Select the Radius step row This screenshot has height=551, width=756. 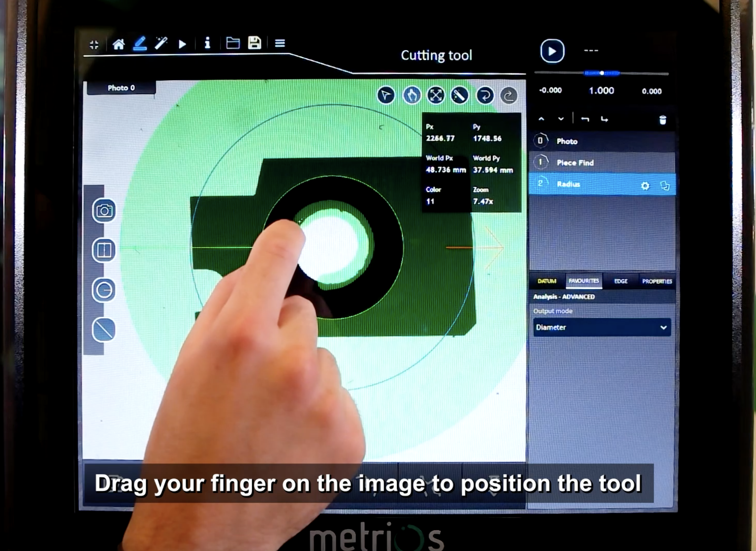coord(602,184)
